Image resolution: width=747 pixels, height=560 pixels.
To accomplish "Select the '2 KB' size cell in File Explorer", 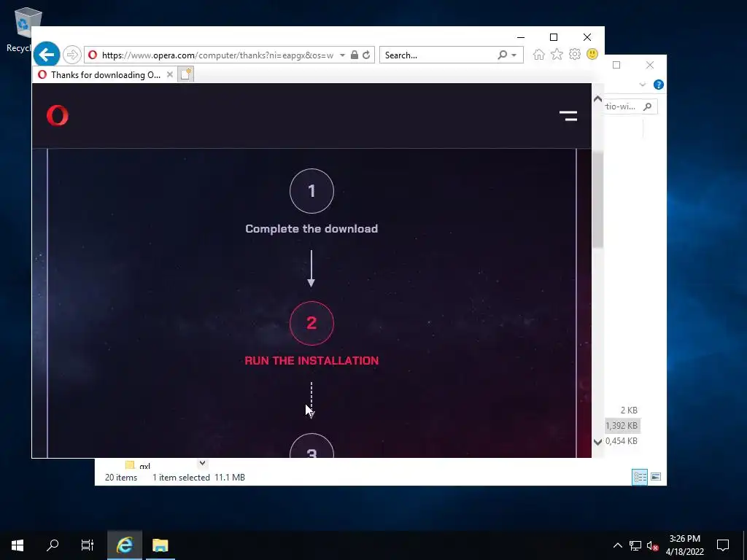I will pyautogui.click(x=629, y=411).
